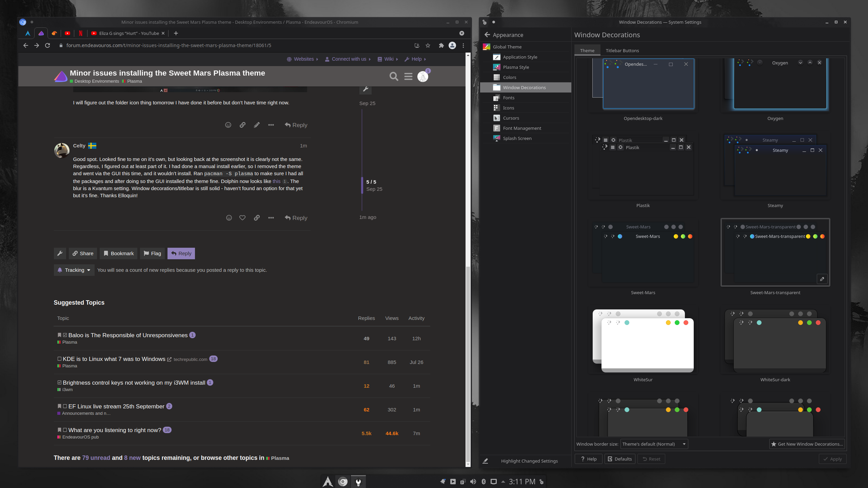The width and height of the screenshot is (868, 488).
Task: Click the Bookmark button
Action: tap(118, 253)
